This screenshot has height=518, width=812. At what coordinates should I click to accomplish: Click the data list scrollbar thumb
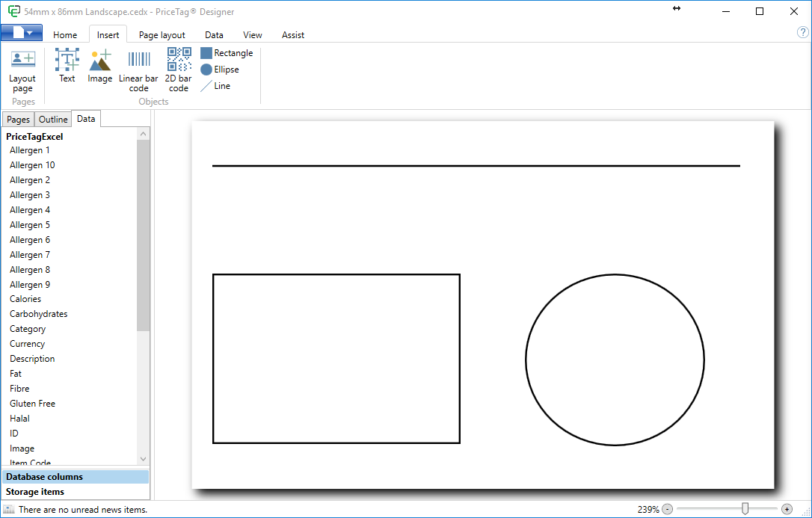tap(144, 235)
